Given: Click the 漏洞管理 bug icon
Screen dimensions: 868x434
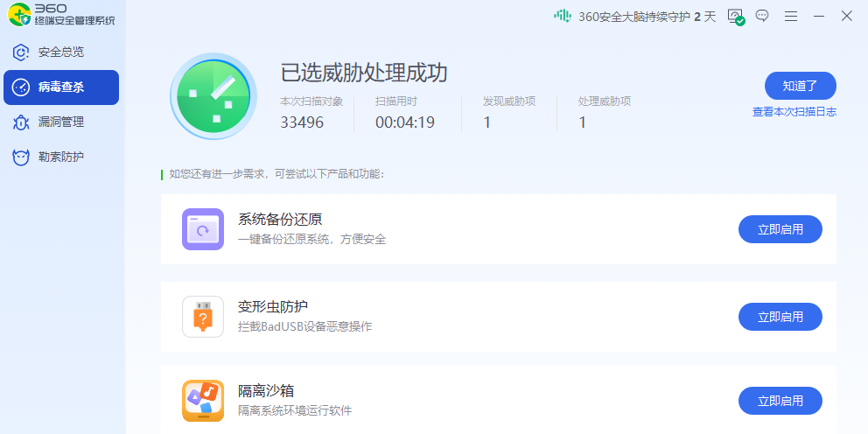Looking at the screenshot, I should pos(21,122).
